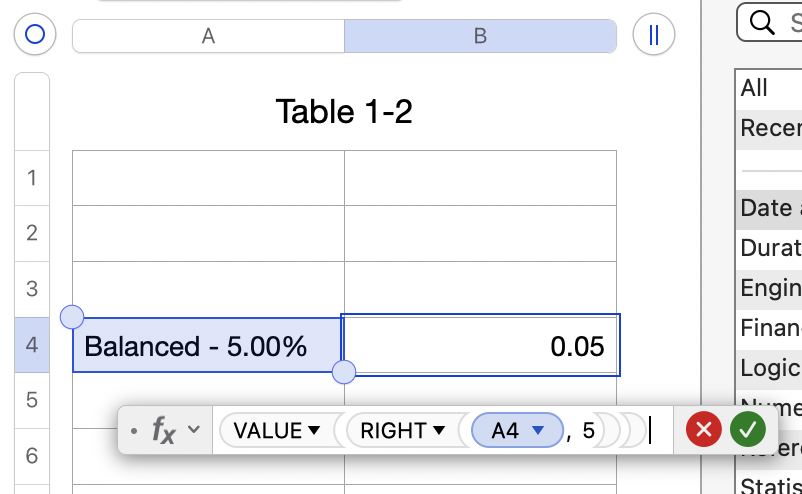Expand the chevron next to fx
Image resolution: width=802 pixels, height=494 pixels.
(194, 430)
